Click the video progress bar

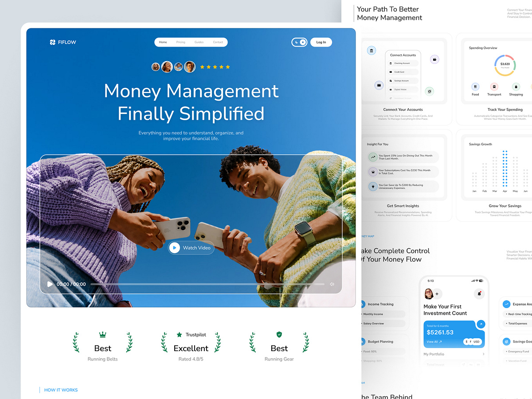pos(207,284)
